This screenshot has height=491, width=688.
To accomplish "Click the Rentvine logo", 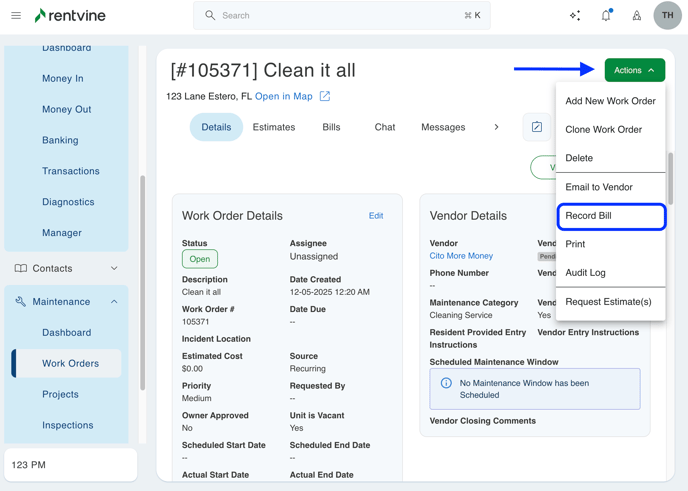I will [x=70, y=16].
